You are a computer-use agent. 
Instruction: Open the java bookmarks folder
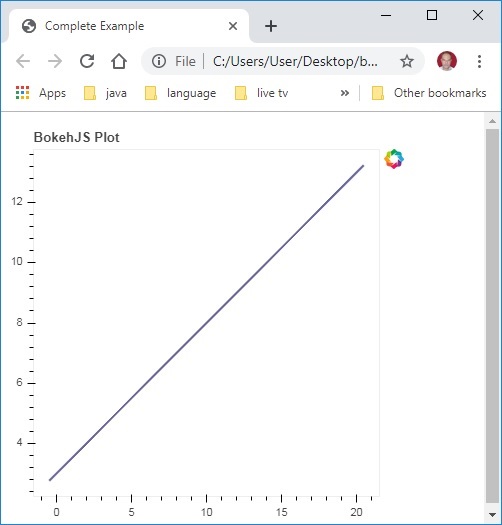coord(105,93)
